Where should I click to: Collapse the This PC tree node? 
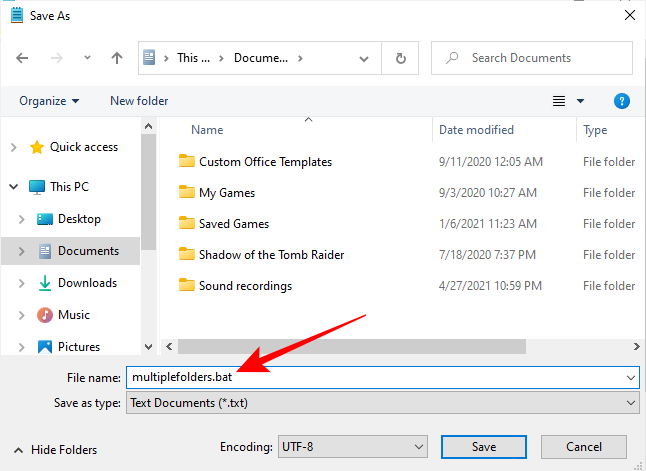(13, 187)
